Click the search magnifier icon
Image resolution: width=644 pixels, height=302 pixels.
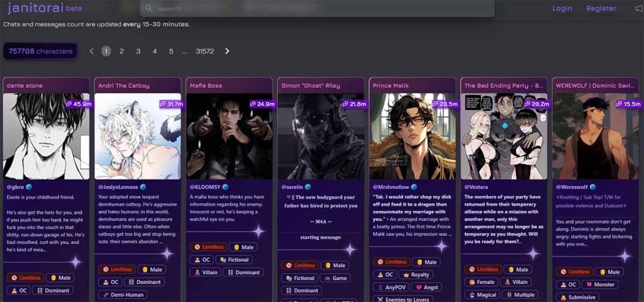(x=148, y=8)
